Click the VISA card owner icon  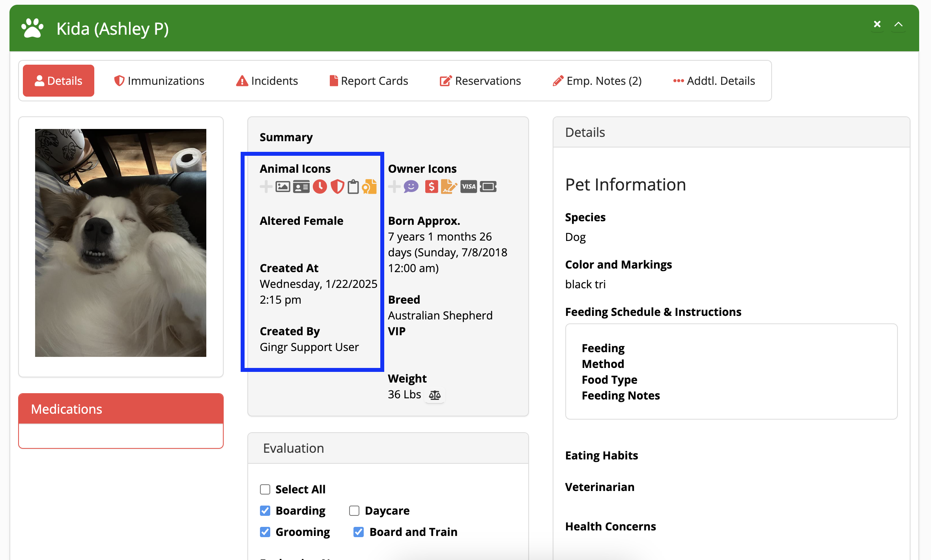tap(469, 187)
